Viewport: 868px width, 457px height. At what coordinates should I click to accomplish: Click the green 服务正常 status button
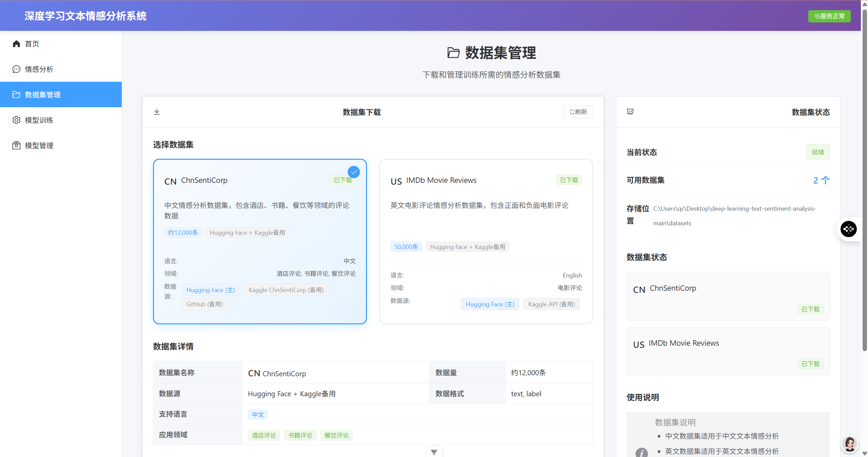pyautogui.click(x=829, y=16)
